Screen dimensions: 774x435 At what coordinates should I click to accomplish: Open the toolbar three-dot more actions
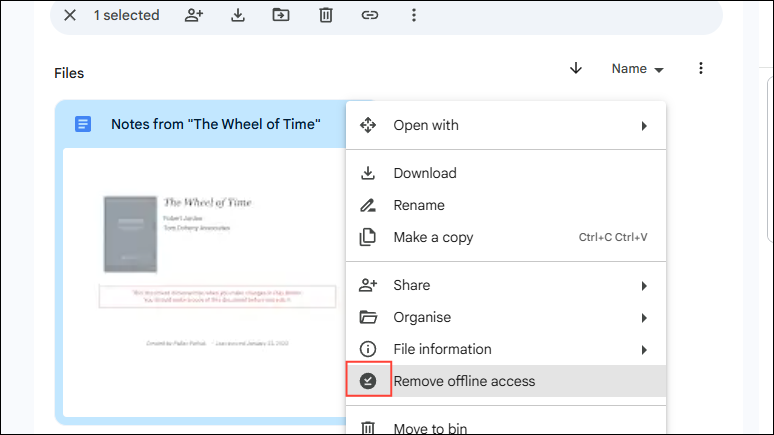coord(414,15)
